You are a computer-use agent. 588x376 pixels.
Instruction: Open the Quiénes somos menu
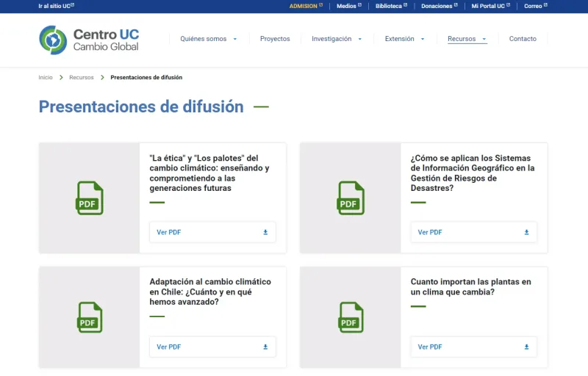pyautogui.click(x=204, y=39)
